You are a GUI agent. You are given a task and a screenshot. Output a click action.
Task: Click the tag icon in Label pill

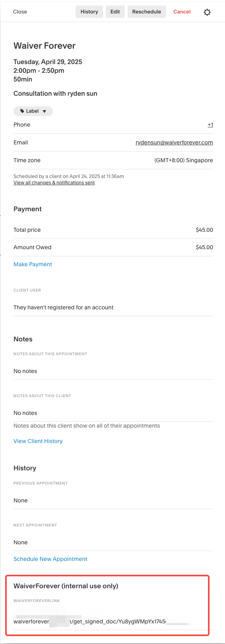[x=22, y=111]
